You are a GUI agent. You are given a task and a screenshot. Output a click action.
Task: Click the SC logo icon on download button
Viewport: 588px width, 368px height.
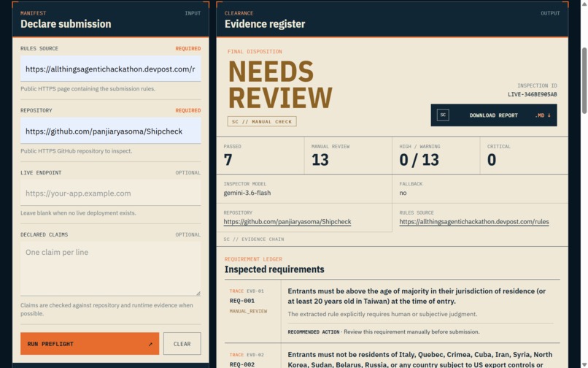coord(443,115)
